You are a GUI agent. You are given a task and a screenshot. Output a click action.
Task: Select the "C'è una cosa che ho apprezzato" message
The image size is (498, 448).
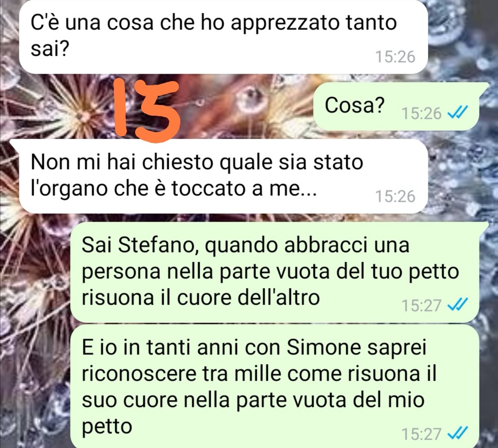(223, 36)
